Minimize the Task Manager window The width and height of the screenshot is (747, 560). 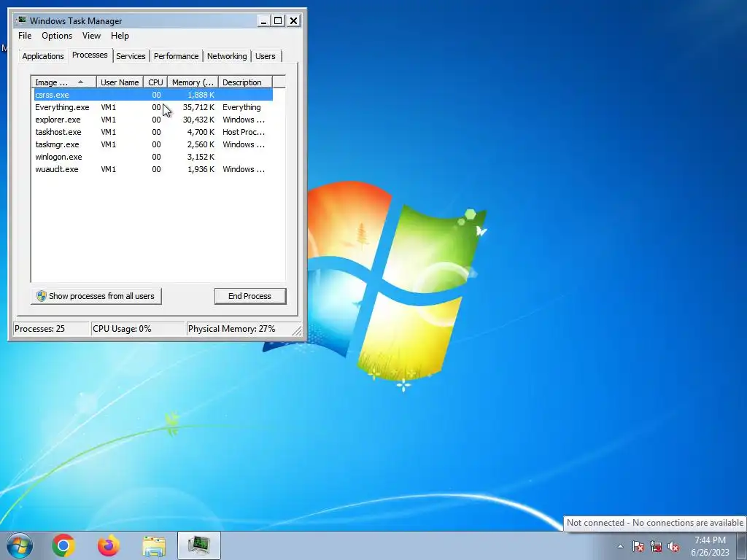click(x=263, y=21)
